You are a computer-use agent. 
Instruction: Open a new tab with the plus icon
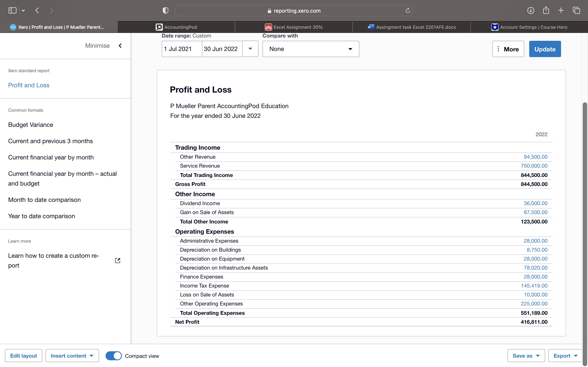tap(561, 10)
